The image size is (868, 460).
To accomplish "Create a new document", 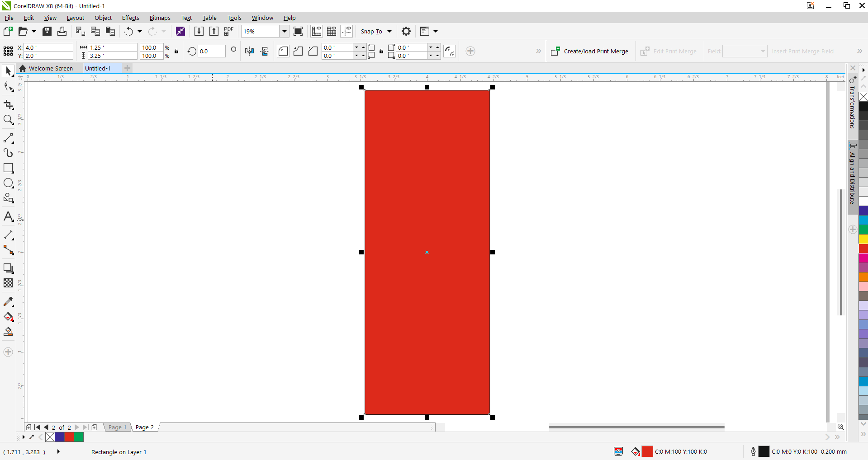I will 8,31.
